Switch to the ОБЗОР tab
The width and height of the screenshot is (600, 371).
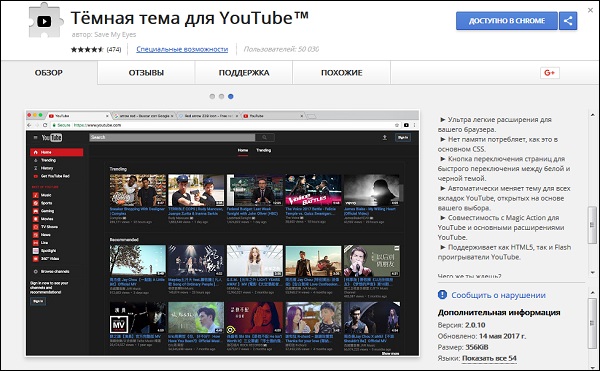coord(49,73)
